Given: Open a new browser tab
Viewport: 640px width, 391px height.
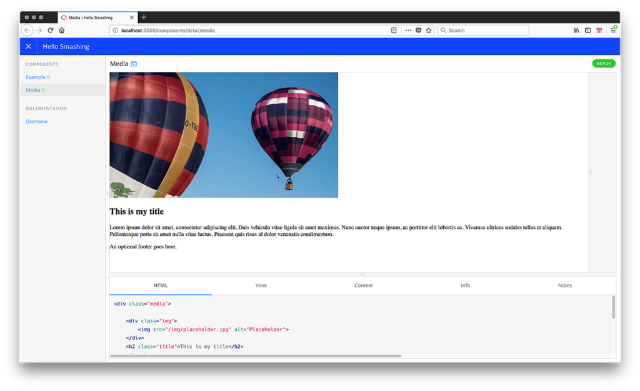Looking at the screenshot, I should (144, 17).
